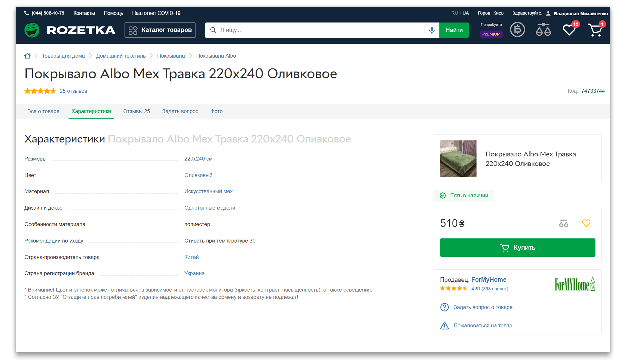
Task: Open user account Владислав Михайленко
Action: point(580,14)
